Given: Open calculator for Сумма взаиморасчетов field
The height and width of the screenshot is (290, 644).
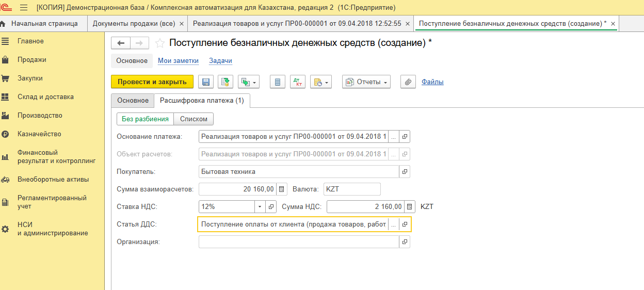Looking at the screenshot, I should coord(281,189).
